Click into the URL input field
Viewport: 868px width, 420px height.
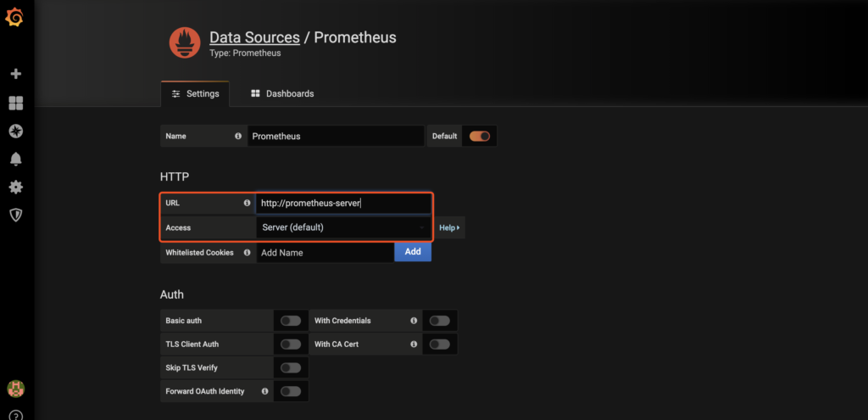[x=343, y=204]
